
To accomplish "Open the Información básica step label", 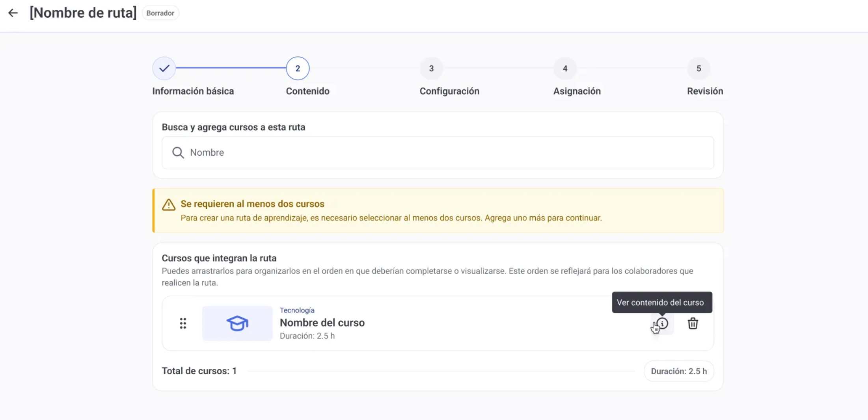I will [x=193, y=91].
